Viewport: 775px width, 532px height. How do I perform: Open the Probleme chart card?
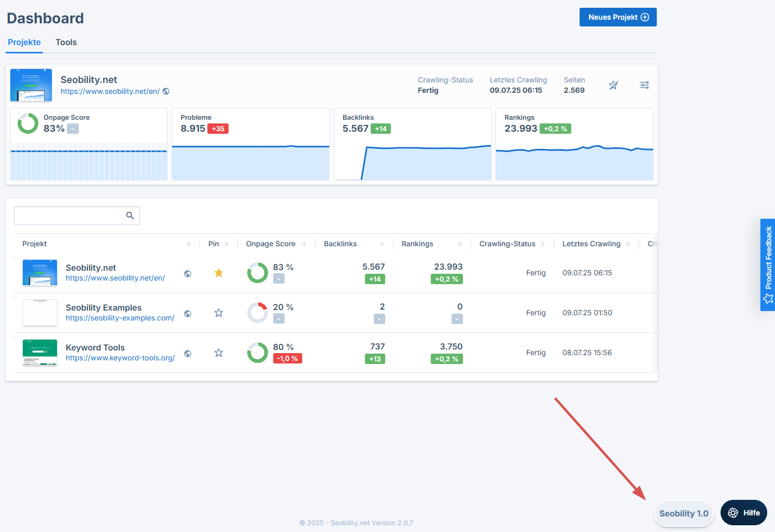tap(251, 144)
